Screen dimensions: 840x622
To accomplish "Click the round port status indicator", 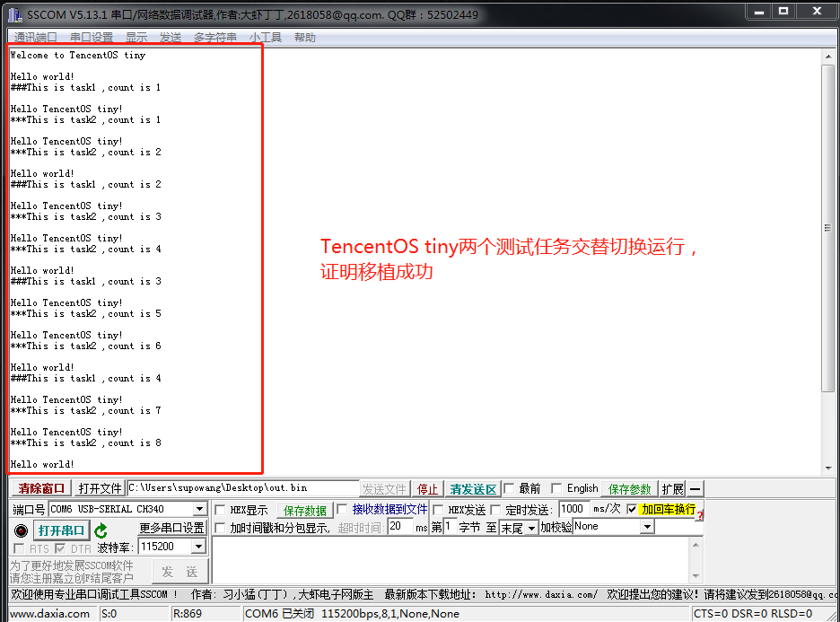I will click(21, 530).
